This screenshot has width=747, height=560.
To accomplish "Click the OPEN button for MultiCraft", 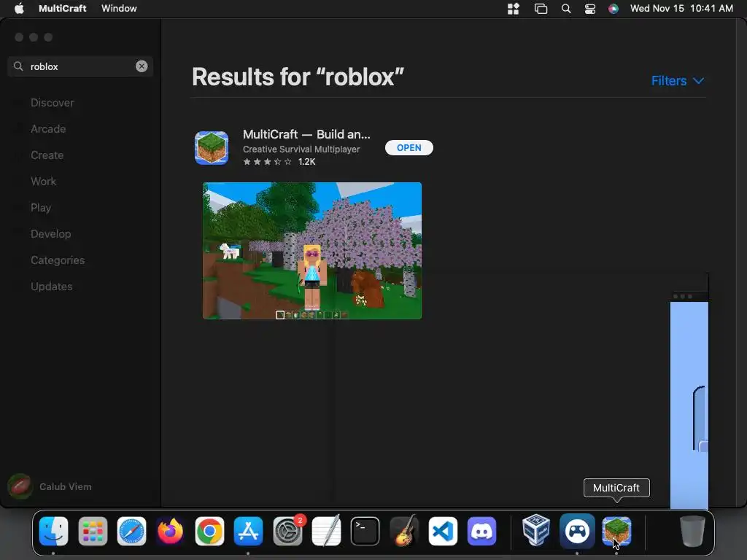I will tap(409, 147).
